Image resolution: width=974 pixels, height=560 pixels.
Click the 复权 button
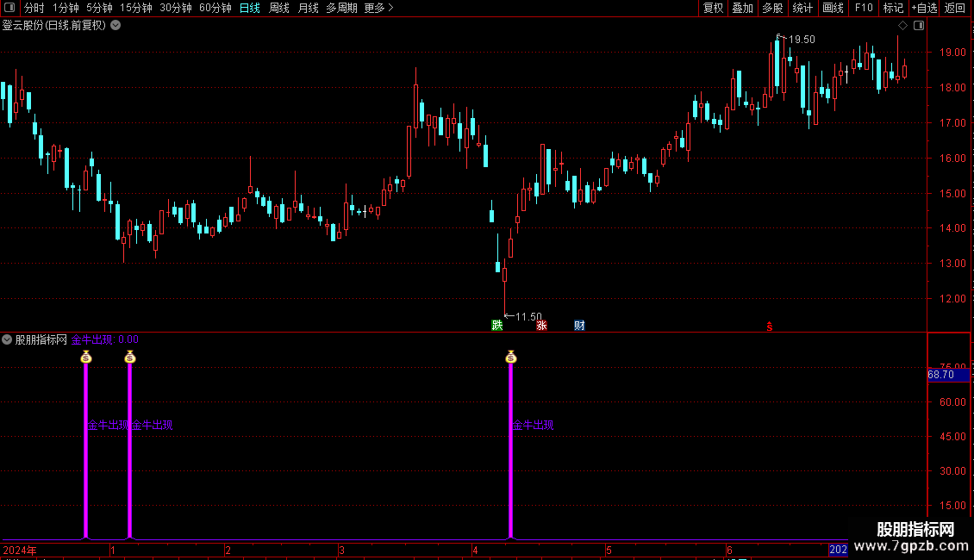point(713,8)
